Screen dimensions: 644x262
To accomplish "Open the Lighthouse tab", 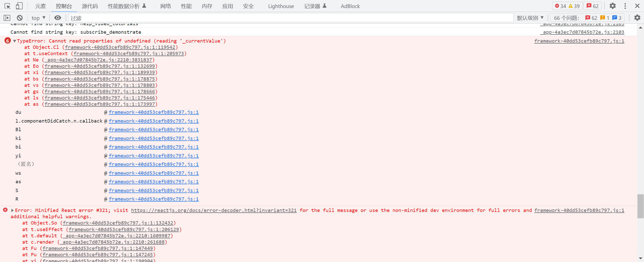I will (281, 6).
